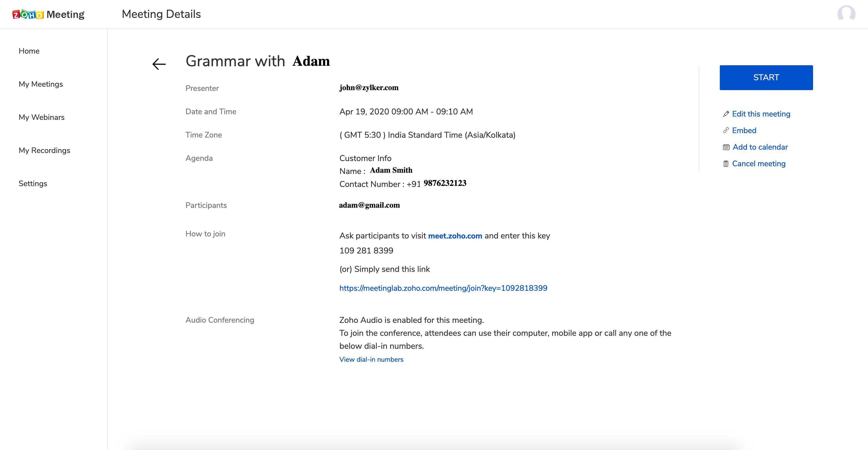Click the Customer Info agenda line
868x450 pixels.
click(365, 158)
